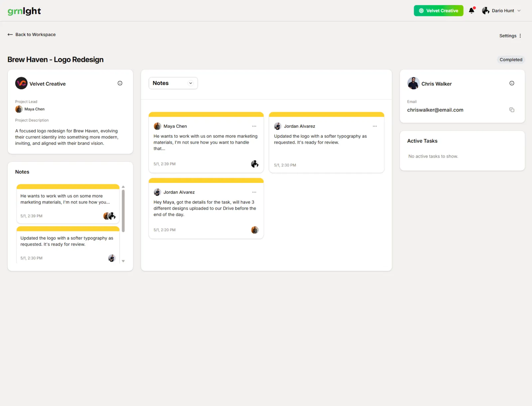
Task: Click the Brew Haven - Logo Redesign title
Action: point(56,59)
